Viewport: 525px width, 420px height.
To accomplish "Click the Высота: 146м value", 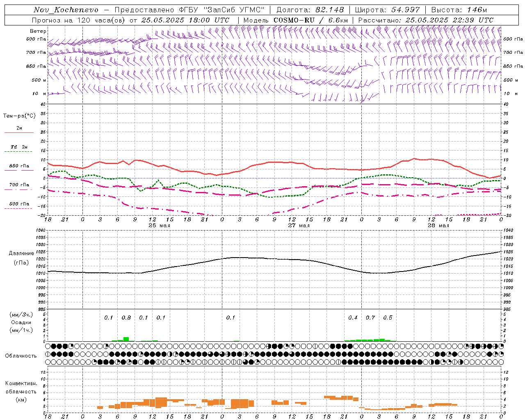I will click(459, 10).
